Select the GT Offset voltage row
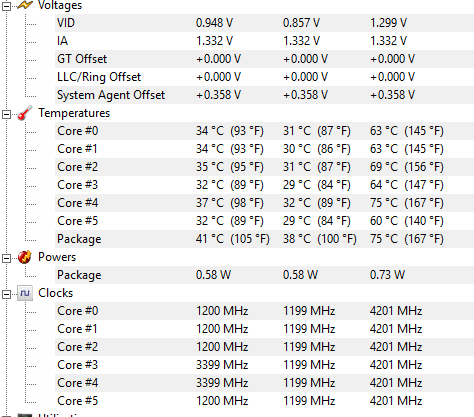Image resolution: width=474 pixels, height=417 pixels. 264,59
